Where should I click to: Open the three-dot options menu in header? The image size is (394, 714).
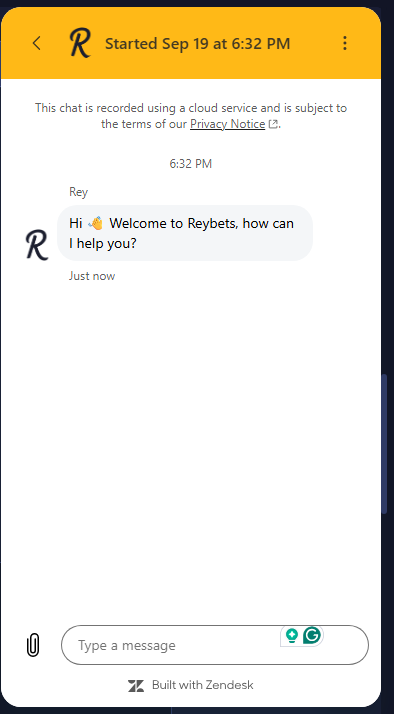pyautogui.click(x=345, y=43)
